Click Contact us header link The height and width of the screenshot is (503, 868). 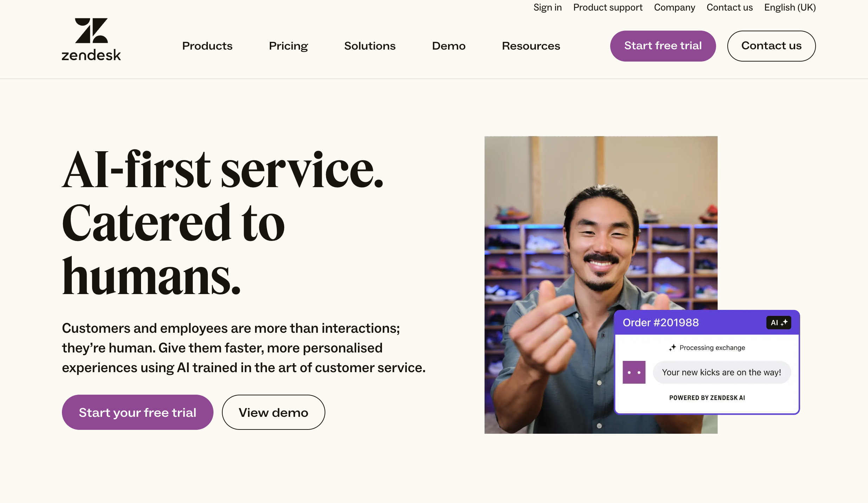729,7
